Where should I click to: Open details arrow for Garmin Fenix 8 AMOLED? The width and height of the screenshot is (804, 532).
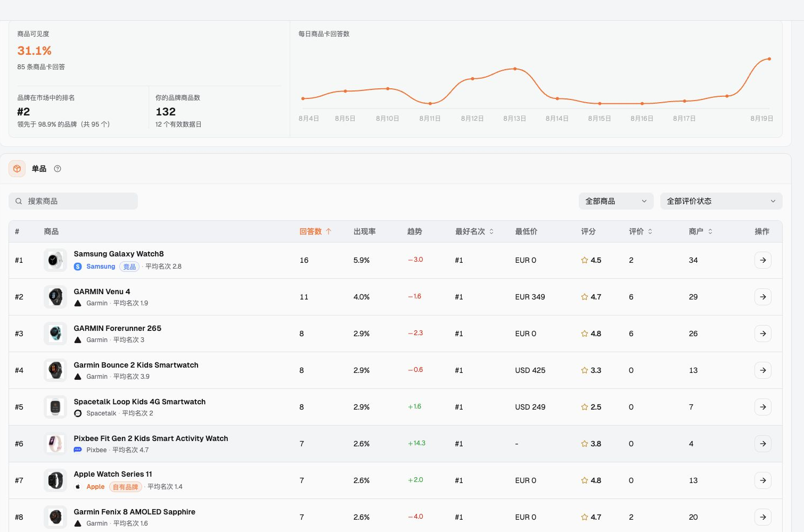pos(763,517)
